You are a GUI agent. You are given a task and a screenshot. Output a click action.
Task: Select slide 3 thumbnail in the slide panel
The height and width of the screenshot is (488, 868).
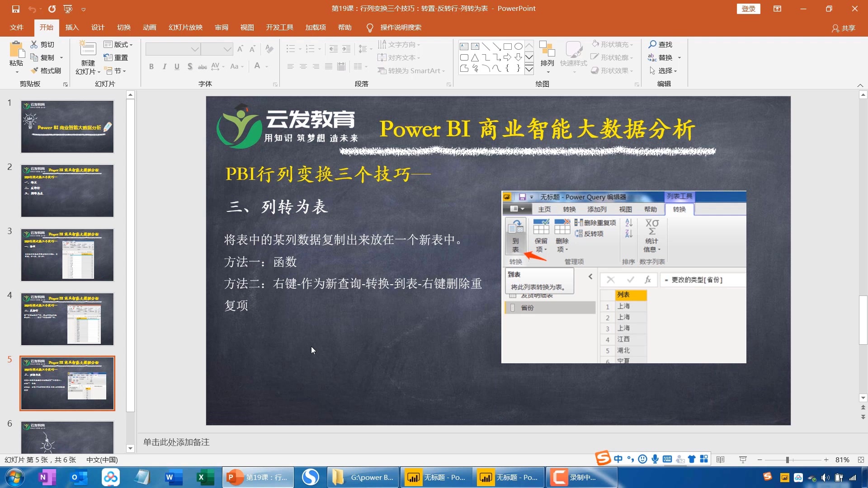tap(67, 255)
